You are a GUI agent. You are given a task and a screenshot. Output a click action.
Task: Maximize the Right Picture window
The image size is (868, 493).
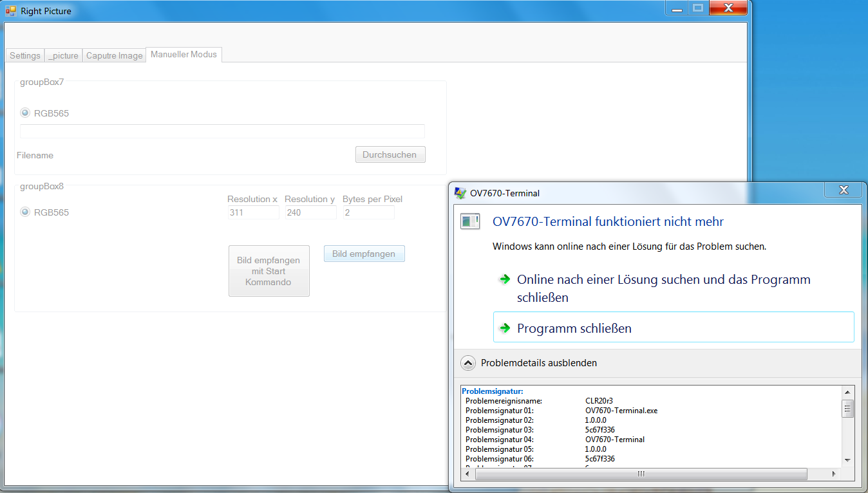coord(697,8)
